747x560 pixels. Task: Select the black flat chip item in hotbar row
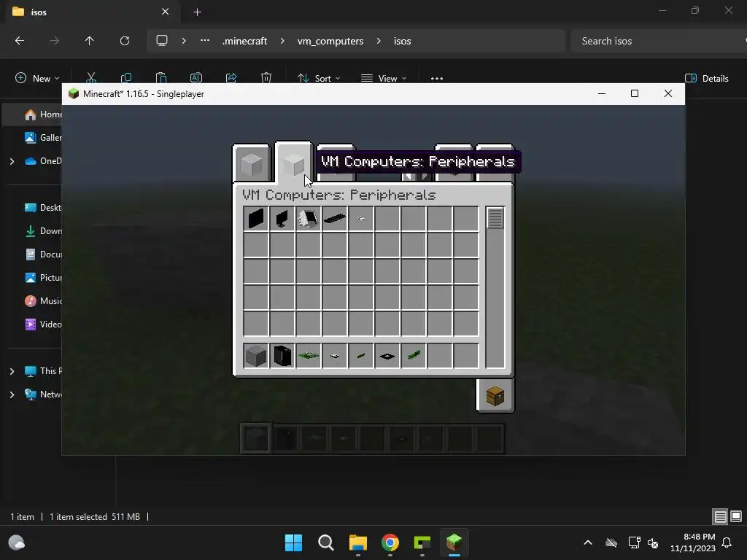pyautogui.click(x=387, y=356)
